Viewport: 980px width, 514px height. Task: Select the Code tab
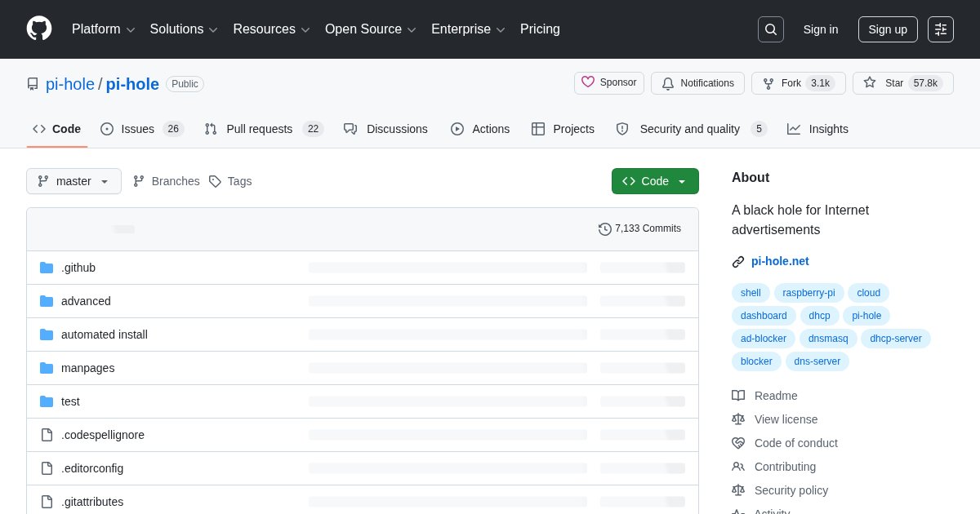coord(57,129)
